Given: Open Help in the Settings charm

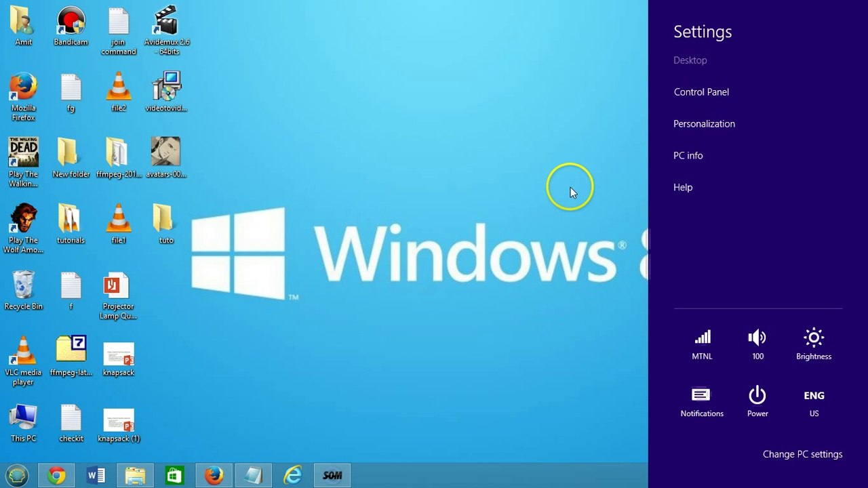Looking at the screenshot, I should click(x=683, y=188).
